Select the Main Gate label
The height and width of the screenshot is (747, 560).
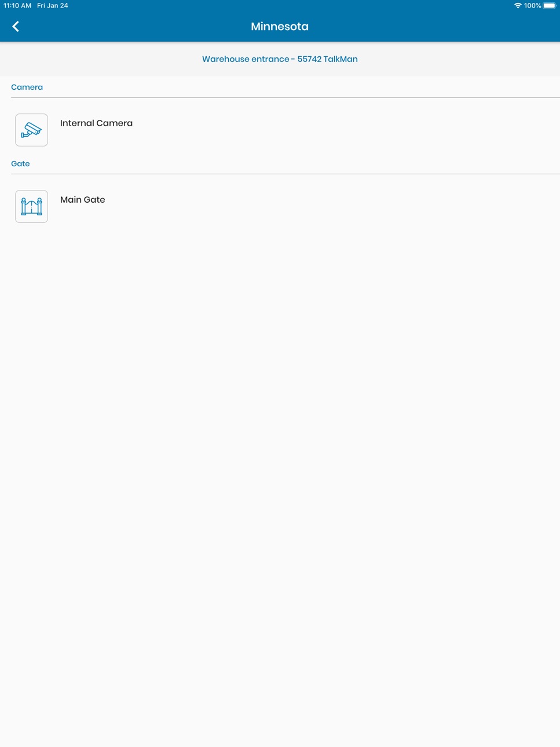click(x=83, y=199)
